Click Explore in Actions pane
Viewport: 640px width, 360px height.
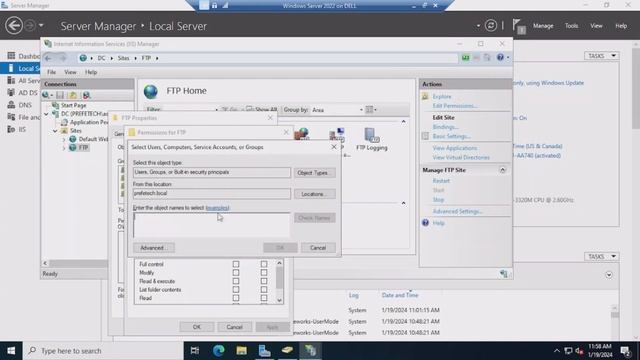[442, 97]
